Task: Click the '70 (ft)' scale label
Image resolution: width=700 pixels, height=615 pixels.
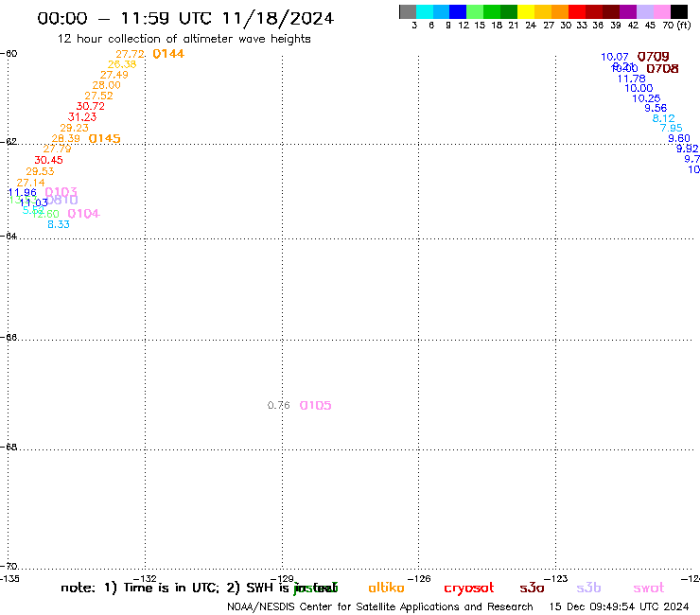Action: coord(676,26)
